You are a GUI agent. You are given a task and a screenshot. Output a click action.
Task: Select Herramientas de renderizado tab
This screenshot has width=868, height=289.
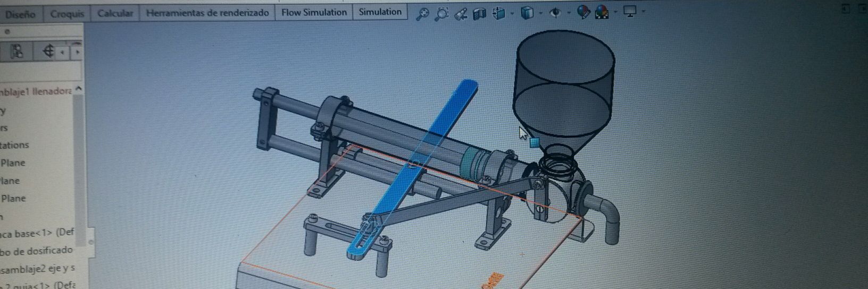click(207, 13)
